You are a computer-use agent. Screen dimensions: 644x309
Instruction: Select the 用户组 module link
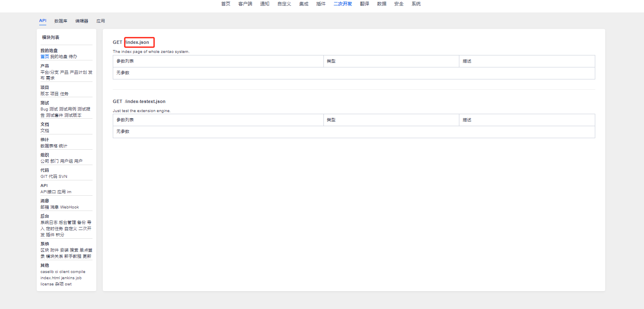click(67, 161)
